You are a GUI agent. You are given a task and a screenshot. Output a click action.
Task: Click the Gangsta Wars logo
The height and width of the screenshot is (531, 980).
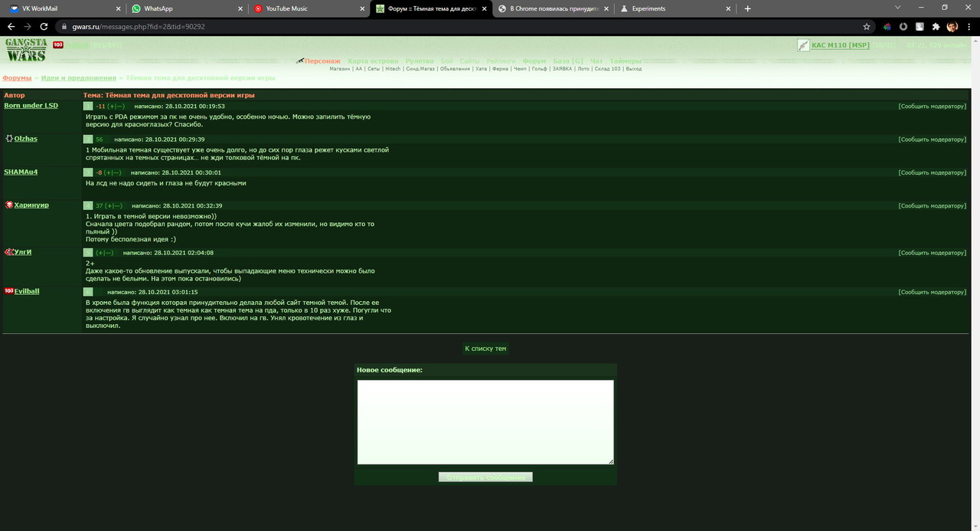pos(26,50)
